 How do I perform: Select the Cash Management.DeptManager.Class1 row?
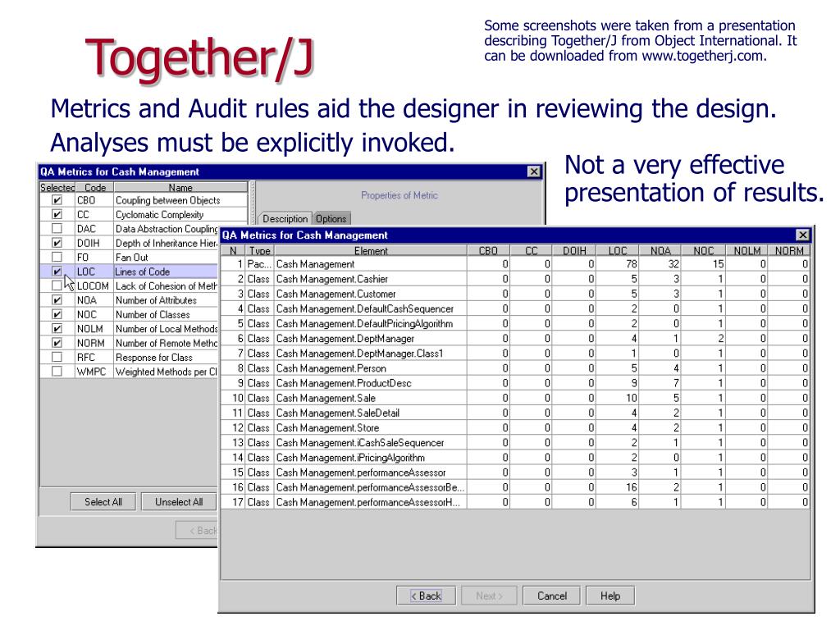(x=515, y=354)
